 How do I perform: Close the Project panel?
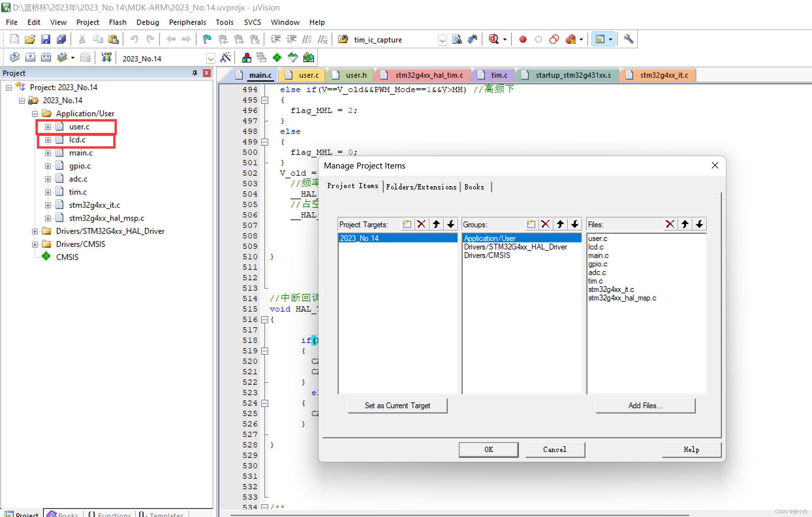click(207, 73)
